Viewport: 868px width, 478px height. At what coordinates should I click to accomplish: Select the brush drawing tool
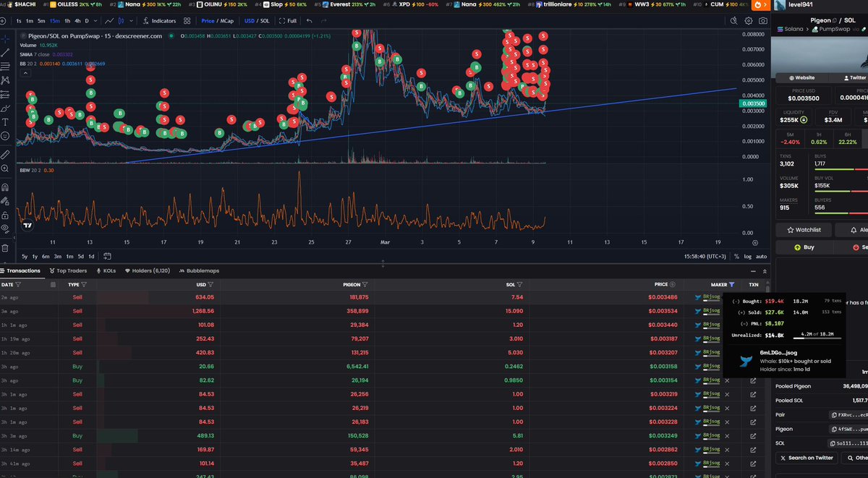tap(5, 107)
